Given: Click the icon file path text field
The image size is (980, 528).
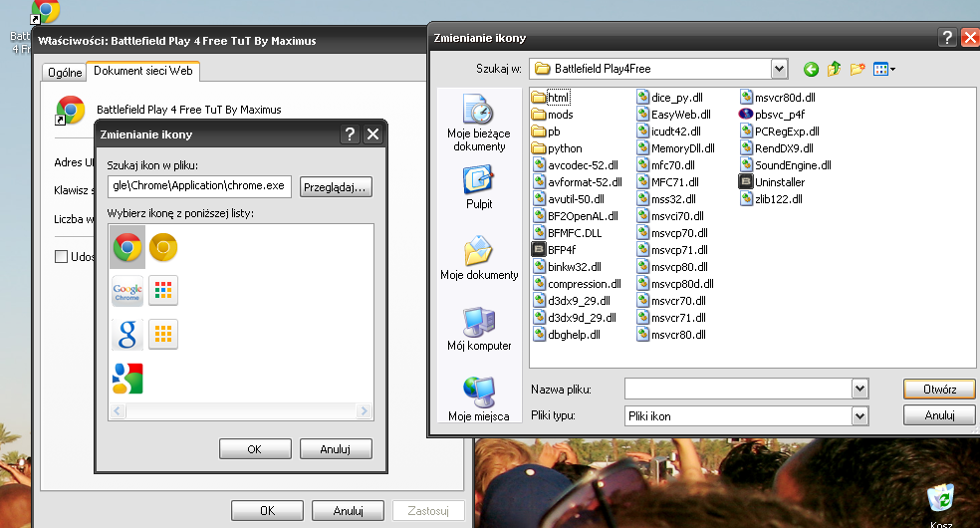Looking at the screenshot, I should (x=199, y=186).
